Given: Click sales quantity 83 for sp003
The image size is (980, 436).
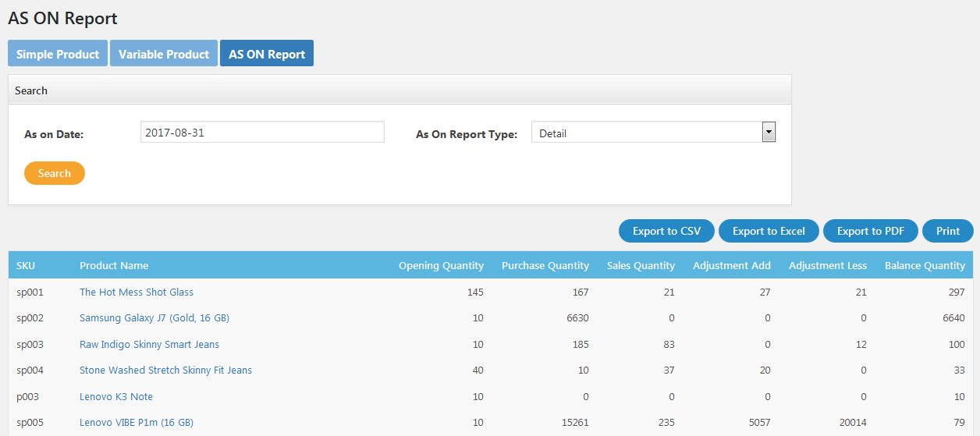Looking at the screenshot, I should [x=669, y=344].
